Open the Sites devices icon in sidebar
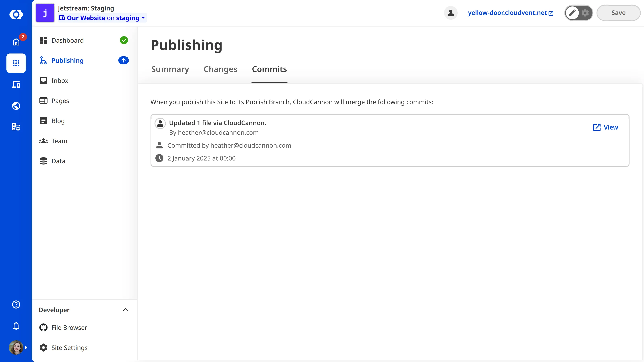 click(x=16, y=84)
